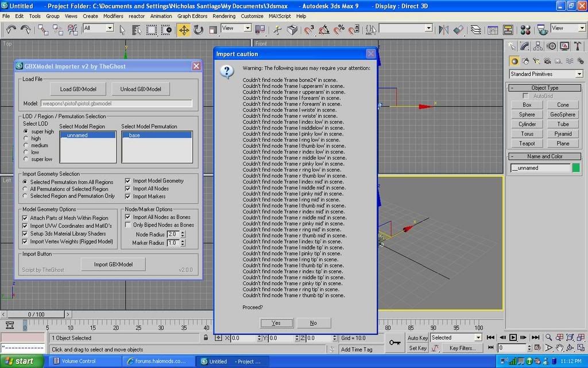Enable 'Only Biped Nodes as Bones' checkbox

point(128,225)
